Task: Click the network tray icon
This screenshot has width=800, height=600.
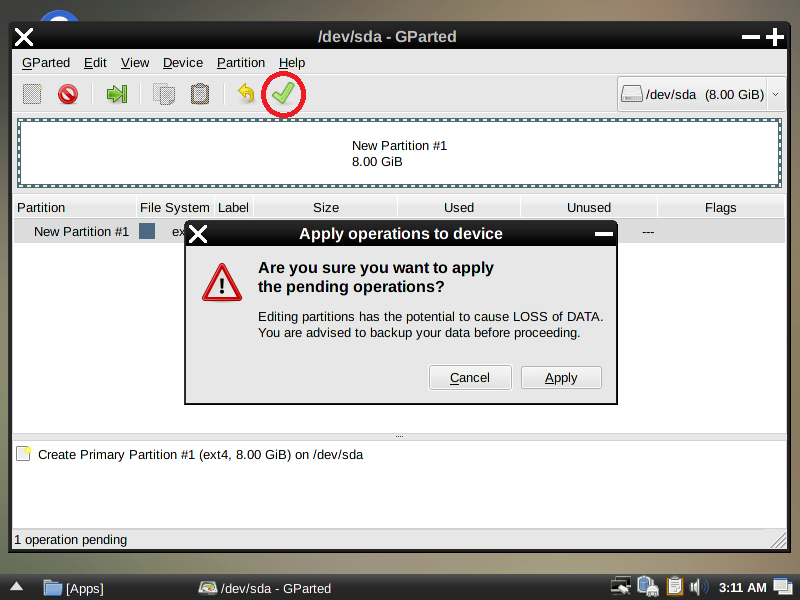Action: pyautogui.click(x=621, y=587)
